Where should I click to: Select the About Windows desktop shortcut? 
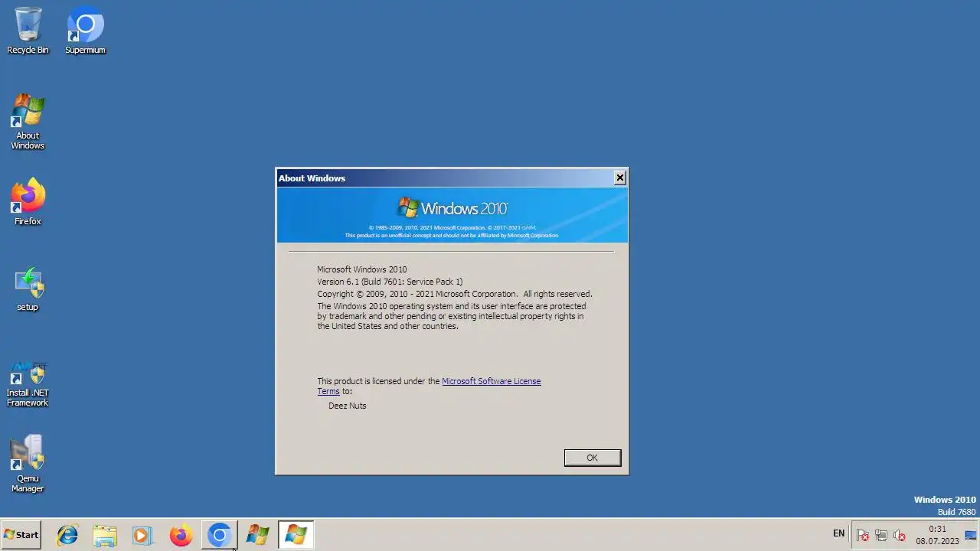pyautogui.click(x=28, y=121)
